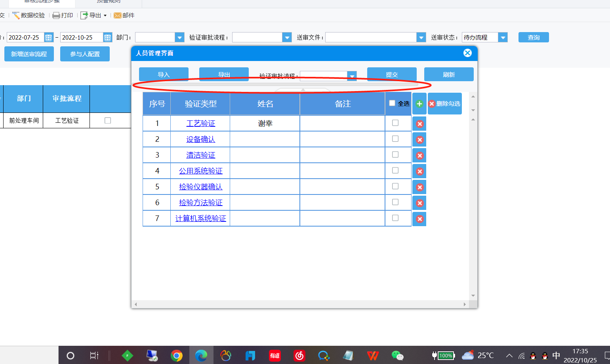
Task: Click the 姓名 column header
Action: (x=265, y=104)
